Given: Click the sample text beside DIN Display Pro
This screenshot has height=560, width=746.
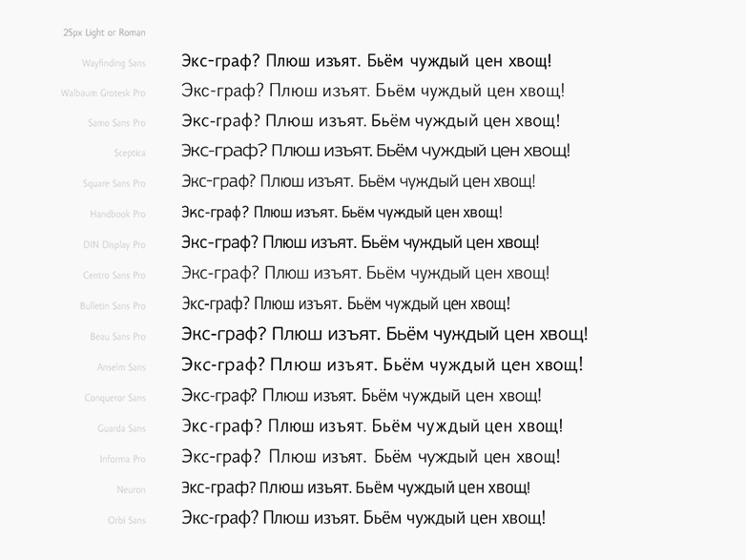Looking at the screenshot, I should point(361,243).
